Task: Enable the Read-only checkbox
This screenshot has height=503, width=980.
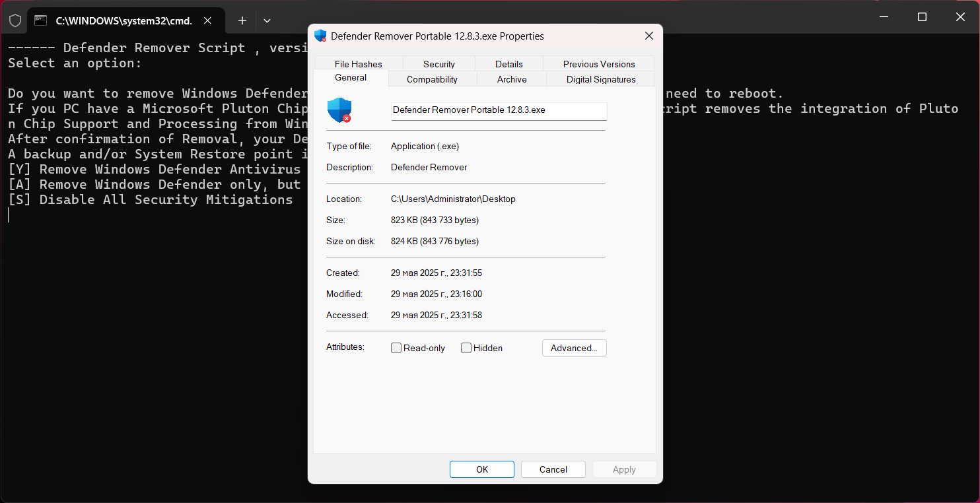Action: 396,348
